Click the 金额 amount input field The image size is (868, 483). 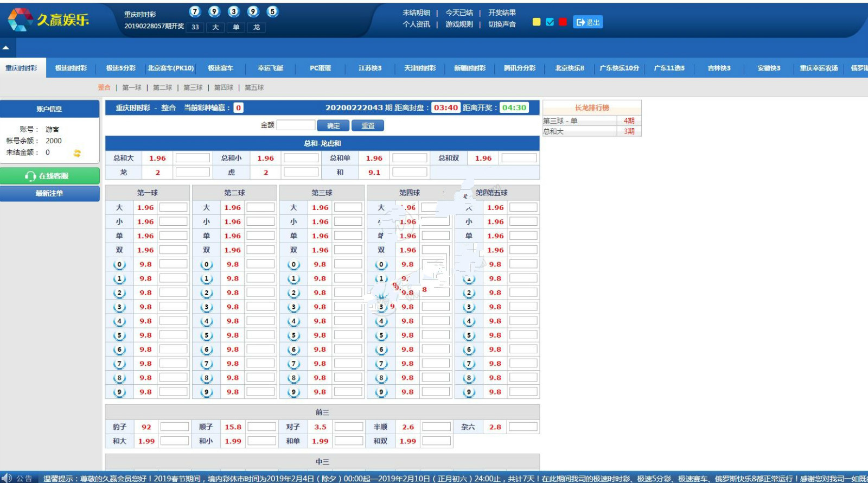296,125
